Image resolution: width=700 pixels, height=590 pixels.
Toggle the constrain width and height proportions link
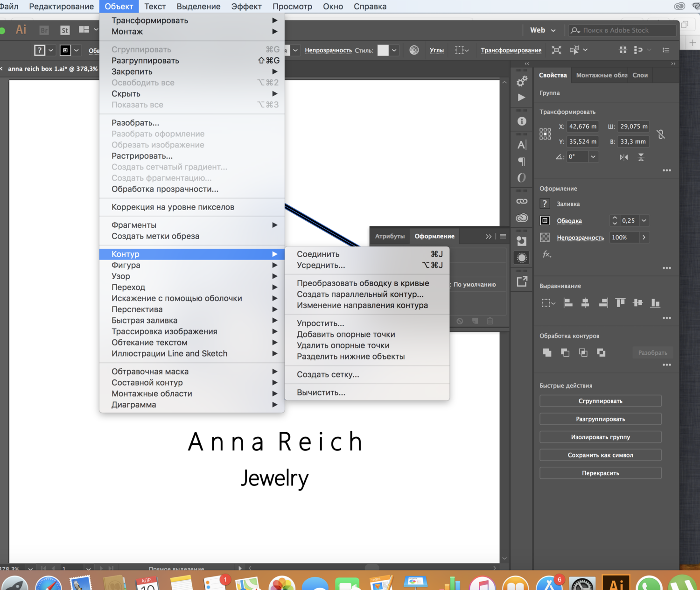tap(661, 134)
